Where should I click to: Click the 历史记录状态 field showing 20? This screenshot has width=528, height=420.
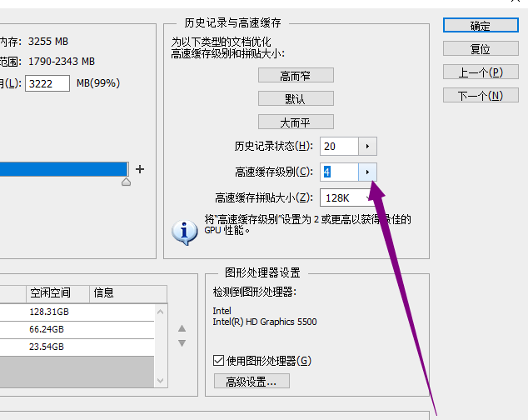(339, 147)
